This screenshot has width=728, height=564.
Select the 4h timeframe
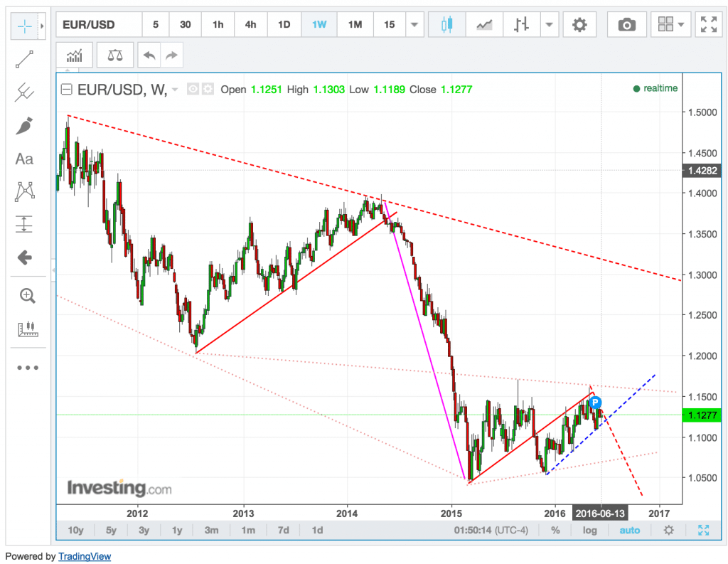coord(250,25)
